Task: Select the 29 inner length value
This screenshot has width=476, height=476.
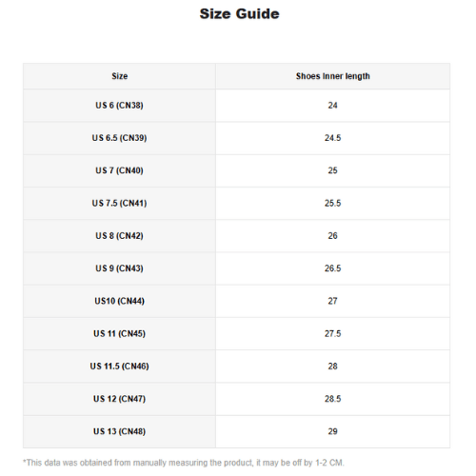Action: click(332, 431)
